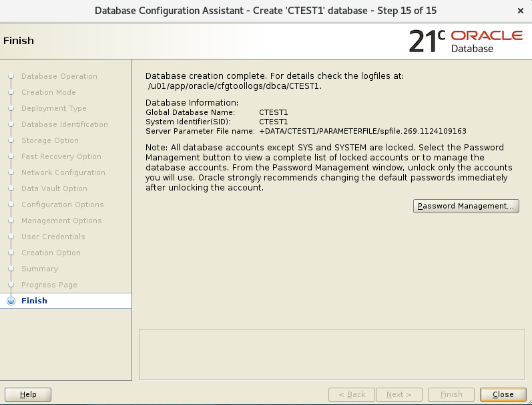Select the Fast Recovery Option step
532x405 pixels.
[x=61, y=156]
